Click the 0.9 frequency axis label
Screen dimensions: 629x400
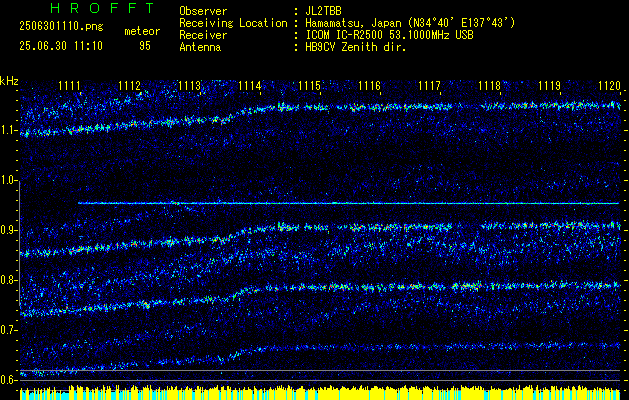tap(9, 230)
